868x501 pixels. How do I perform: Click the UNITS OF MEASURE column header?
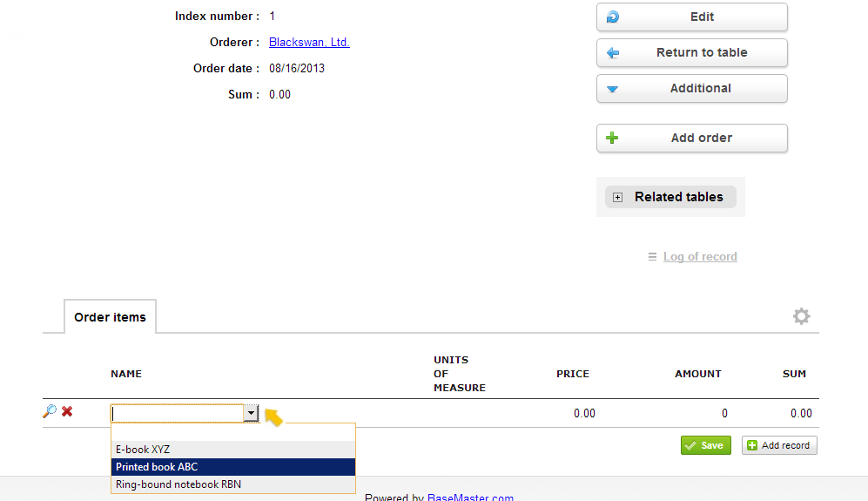(x=460, y=374)
